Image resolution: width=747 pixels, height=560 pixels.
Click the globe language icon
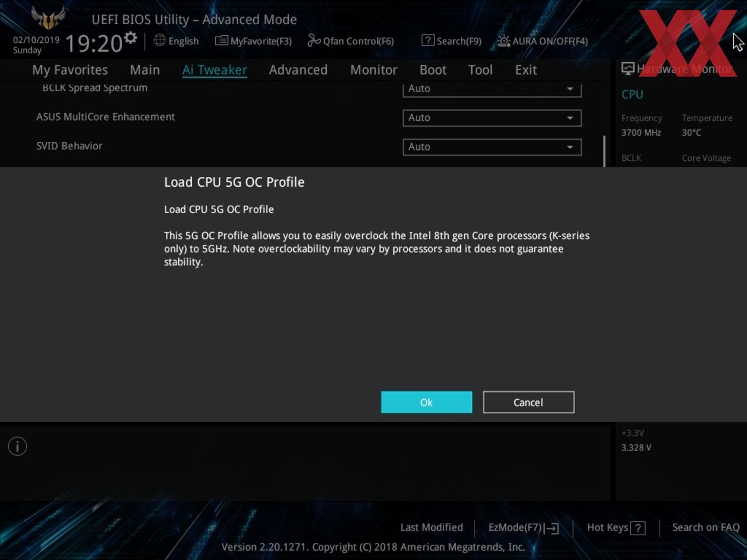coord(159,40)
